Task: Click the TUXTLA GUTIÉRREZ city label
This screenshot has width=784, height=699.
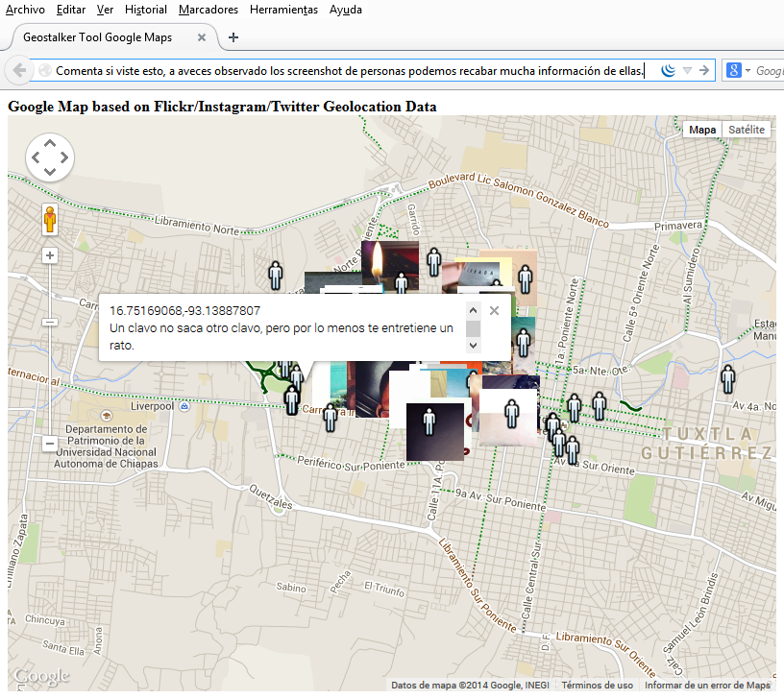Action: click(707, 444)
